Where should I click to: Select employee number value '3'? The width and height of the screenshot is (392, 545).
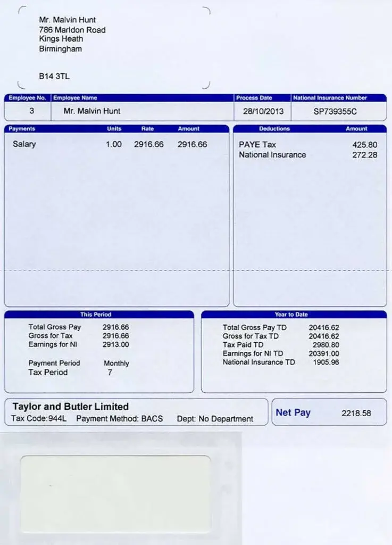(31, 111)
